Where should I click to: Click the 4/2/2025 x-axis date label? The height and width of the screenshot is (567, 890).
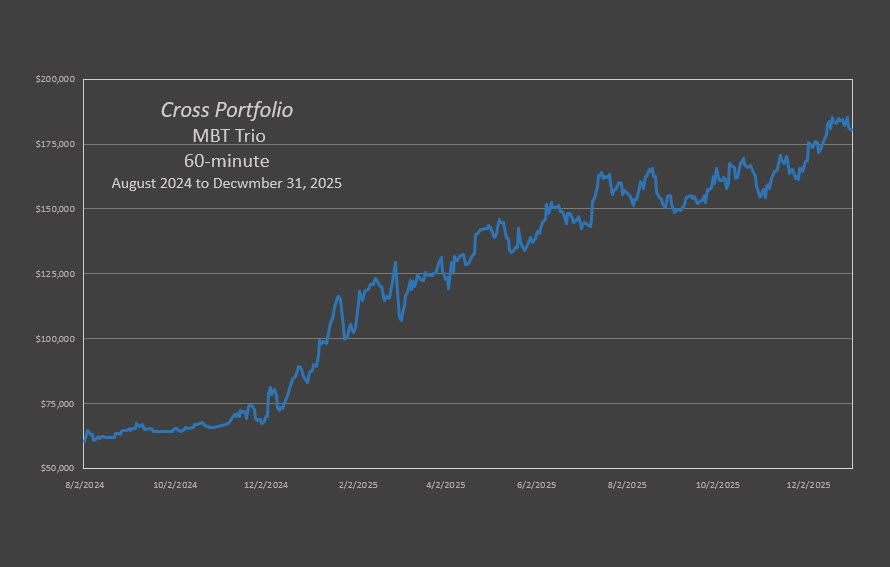[x=446, y=484]
